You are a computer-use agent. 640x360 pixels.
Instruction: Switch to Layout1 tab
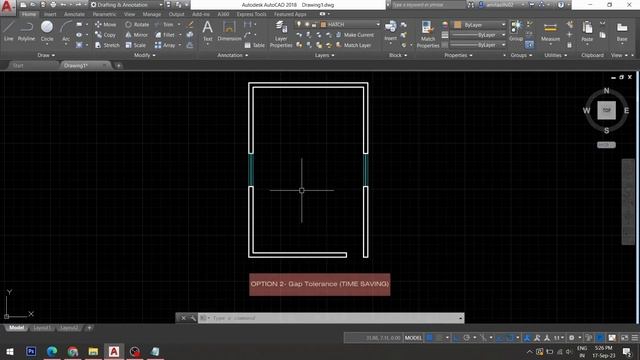pyautogui.click(x=42, y=328)
